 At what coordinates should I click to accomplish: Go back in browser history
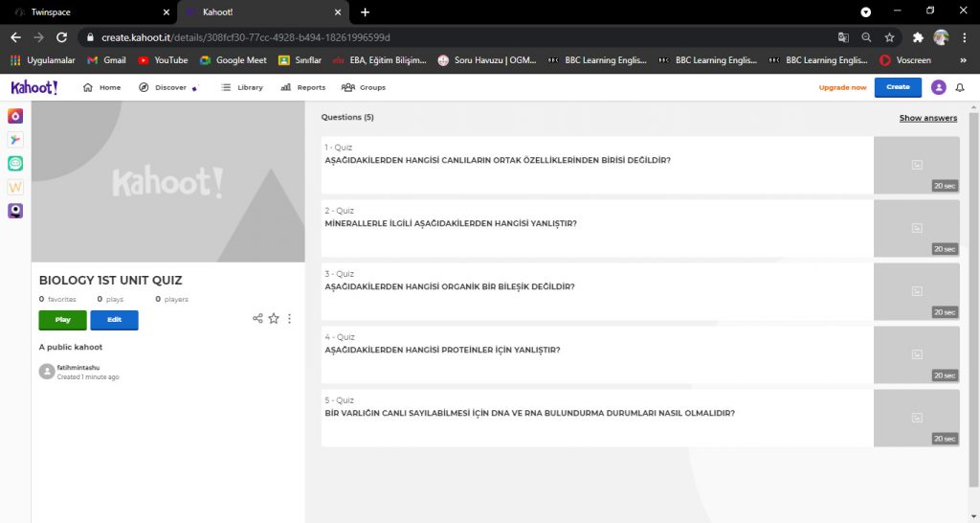coord(15,37)
